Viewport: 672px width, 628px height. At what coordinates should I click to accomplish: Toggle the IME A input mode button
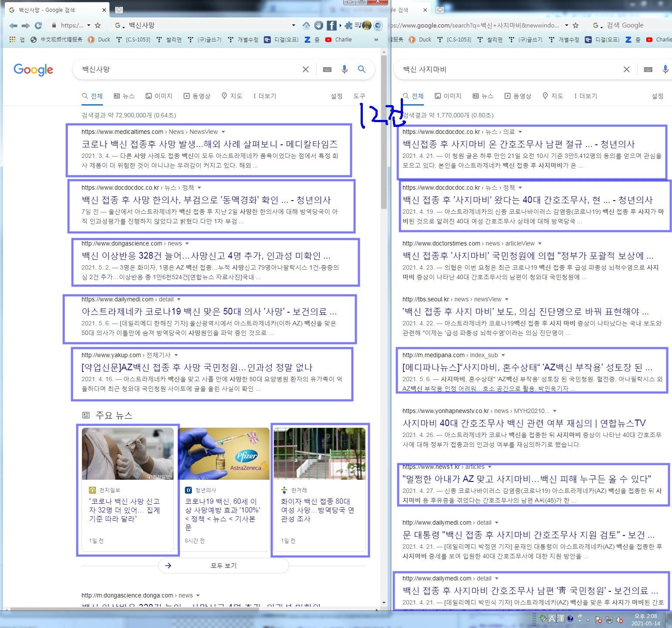coord(552,618)
